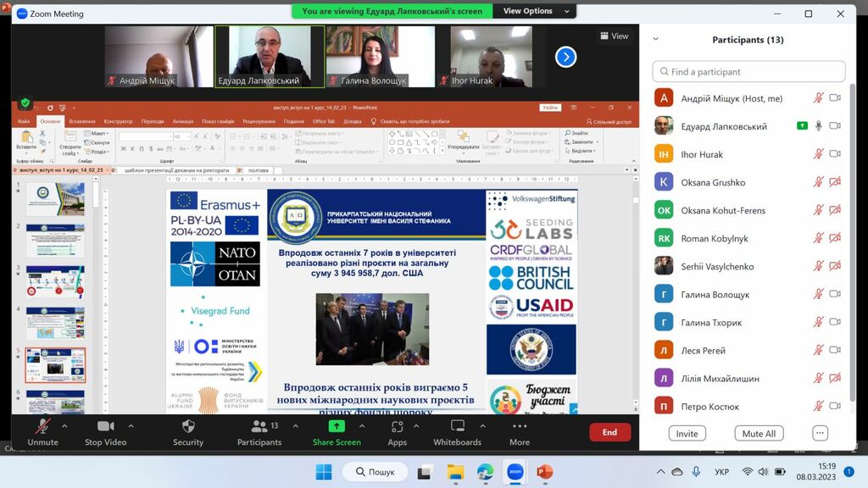Open the View layout menu
The height and width of the screenshot is (488, 868).
click(x=615, y=36)
